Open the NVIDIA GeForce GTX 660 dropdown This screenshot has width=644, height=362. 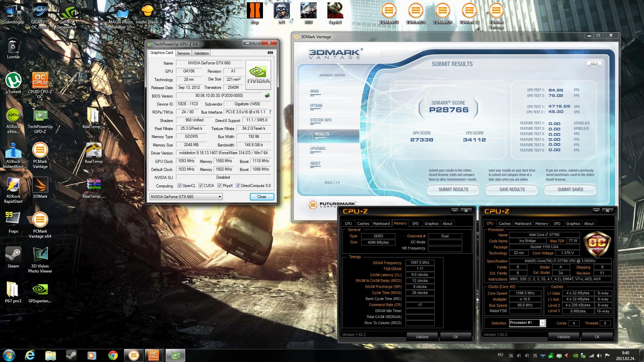click(x=220, y=197)
